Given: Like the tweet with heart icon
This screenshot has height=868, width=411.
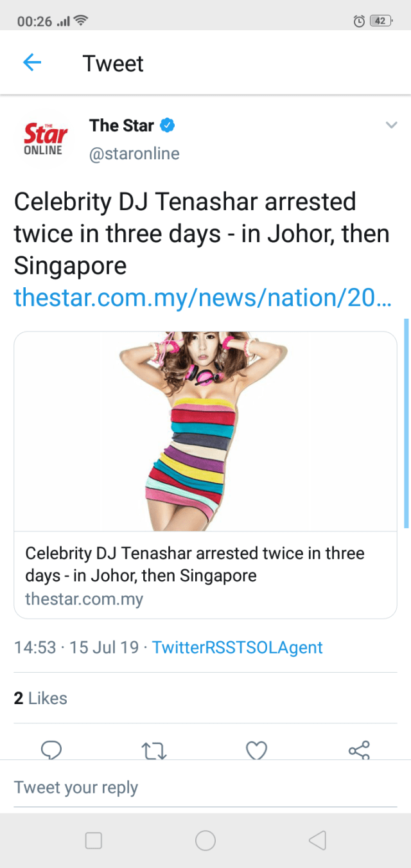Looking at the screenshot, I should (x=256, y=750).
